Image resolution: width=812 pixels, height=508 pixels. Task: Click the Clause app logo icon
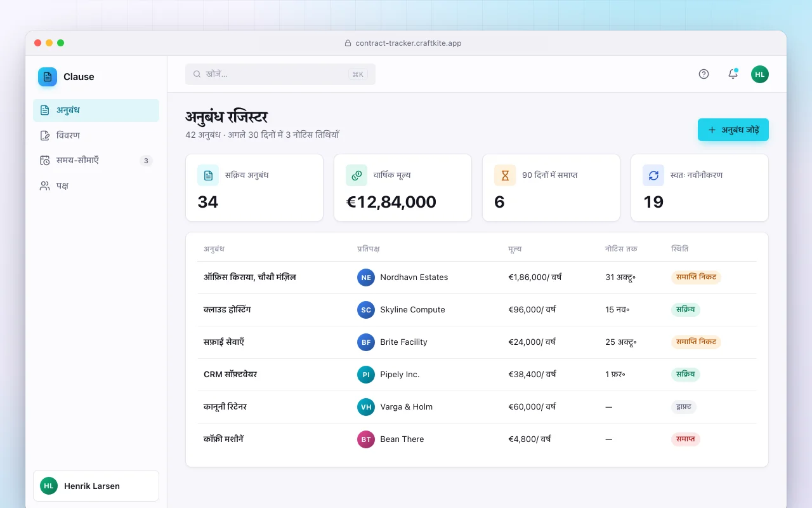coord(48,77)
